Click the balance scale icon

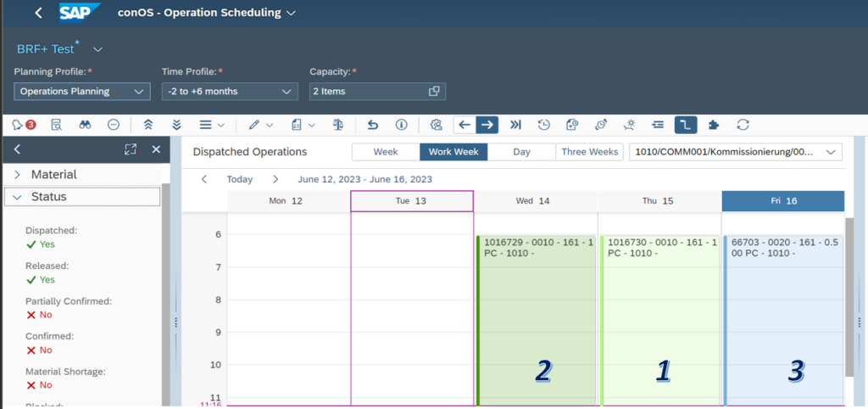339,125
